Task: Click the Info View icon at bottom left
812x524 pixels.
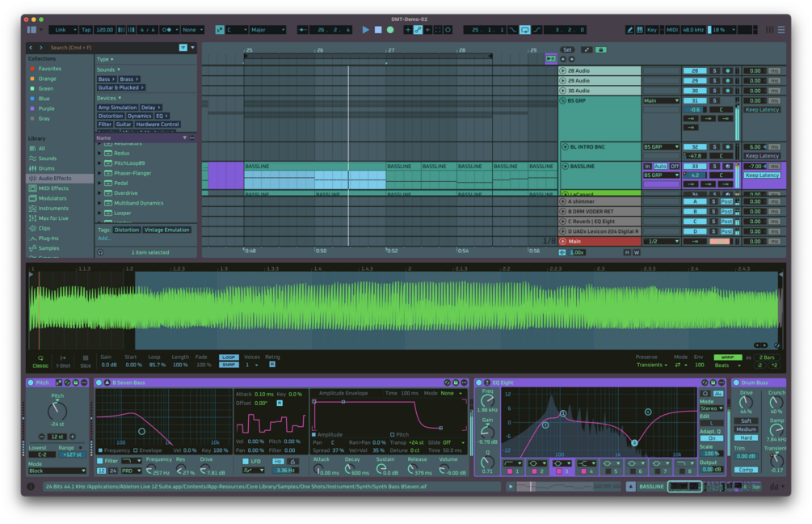Action: pos(31,487)
